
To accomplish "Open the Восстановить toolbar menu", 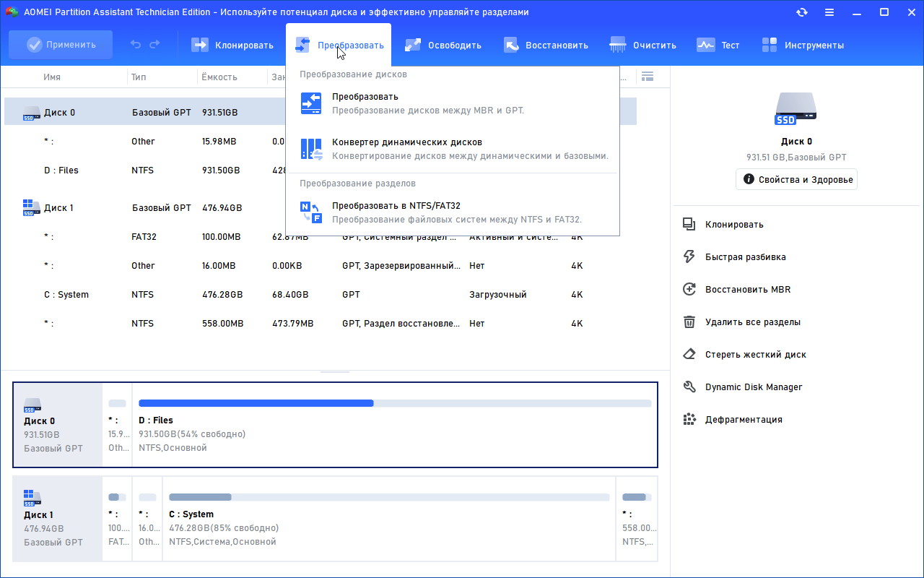I will click(x=546, y=45).
